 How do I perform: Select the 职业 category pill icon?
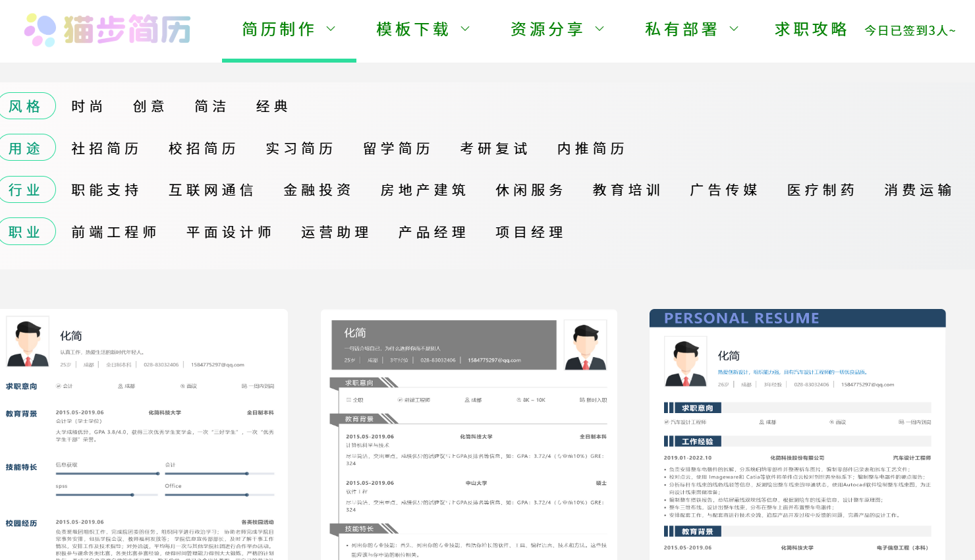click(28, 231)
